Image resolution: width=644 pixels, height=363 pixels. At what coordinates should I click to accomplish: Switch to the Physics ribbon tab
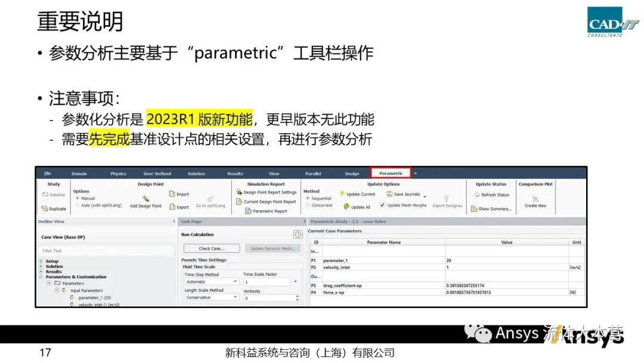[118, 174]
